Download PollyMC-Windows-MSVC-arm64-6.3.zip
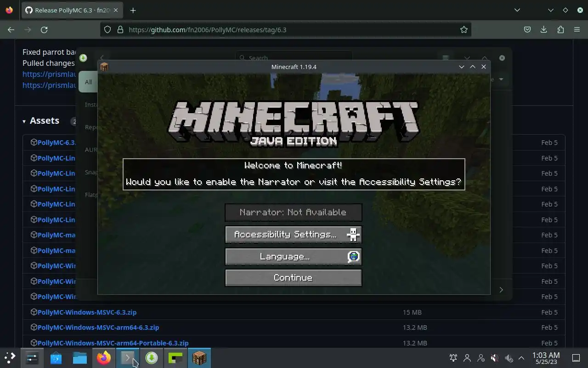 coord(98,328)
